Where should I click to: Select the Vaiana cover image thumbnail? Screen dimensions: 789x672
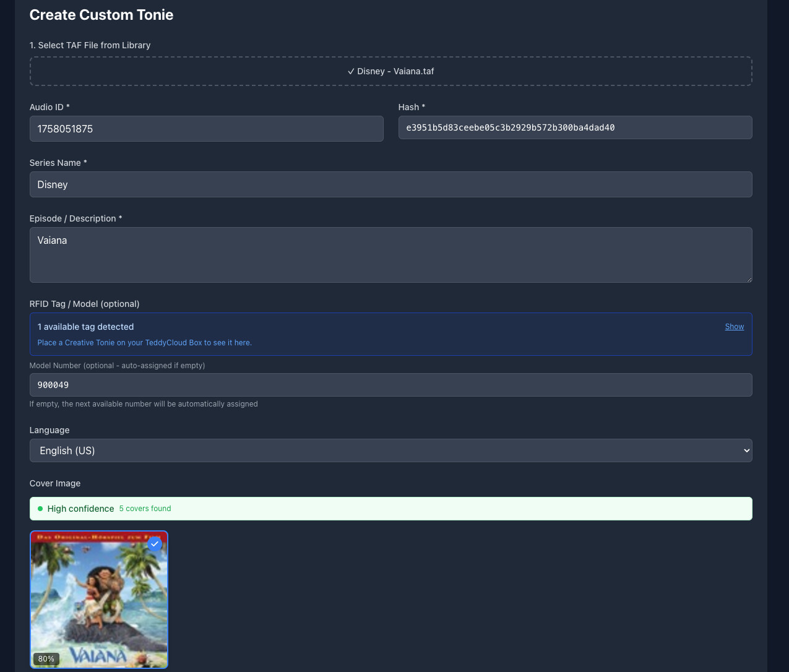click(x=99, y=600)
